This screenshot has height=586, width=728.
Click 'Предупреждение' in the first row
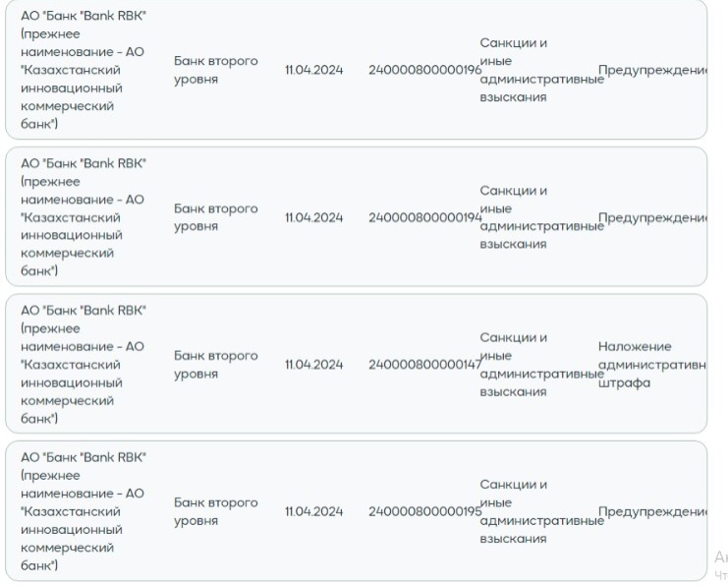[652, 70]
